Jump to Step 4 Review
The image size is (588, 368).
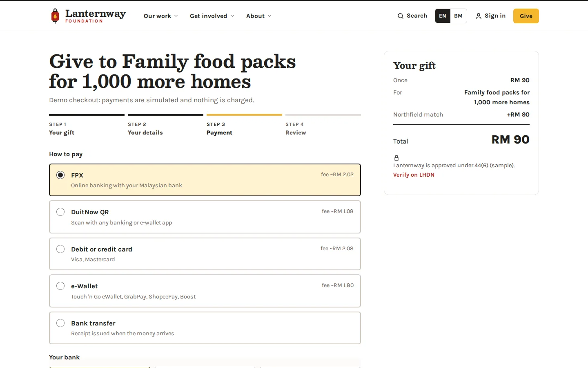(323, 126)
